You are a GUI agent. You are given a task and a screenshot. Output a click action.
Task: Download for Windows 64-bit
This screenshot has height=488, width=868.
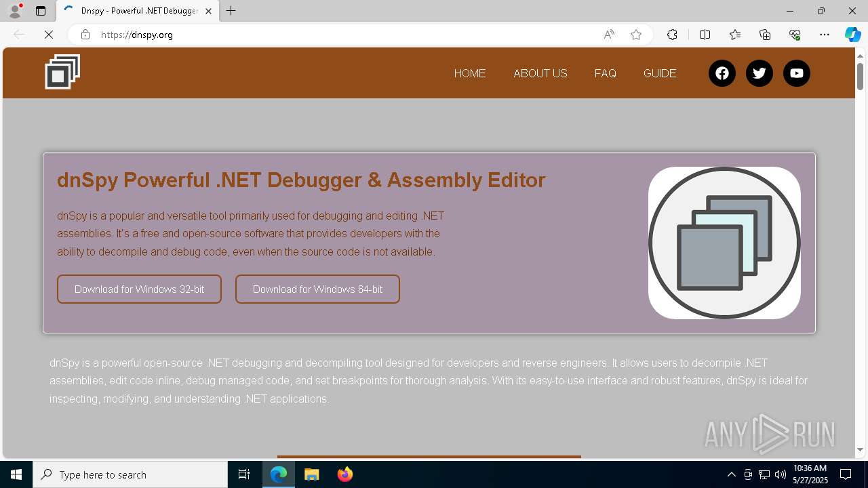click(317, 289)
